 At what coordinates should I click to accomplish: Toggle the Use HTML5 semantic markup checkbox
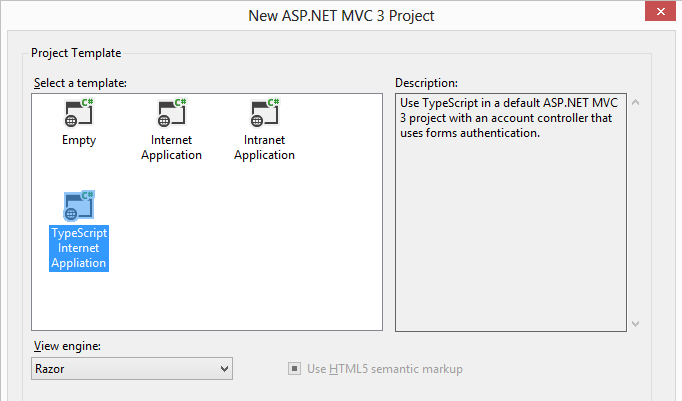pos(295,369)
